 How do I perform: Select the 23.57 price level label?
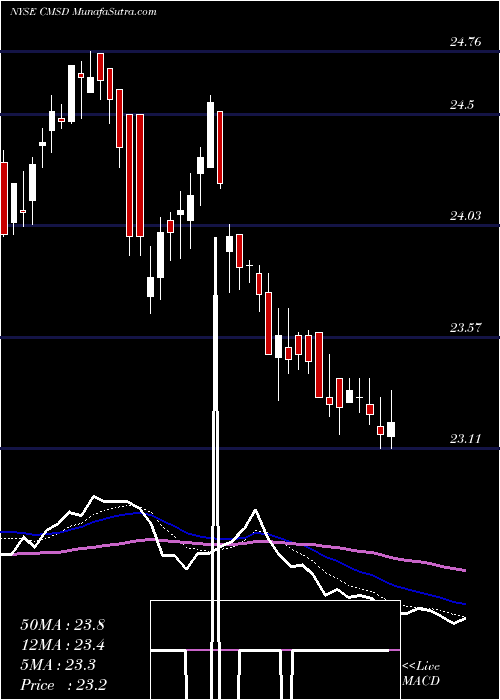coord(466,328)
